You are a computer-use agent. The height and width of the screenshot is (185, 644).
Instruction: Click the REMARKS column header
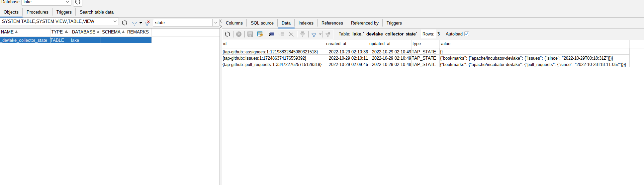click(139, 32)
